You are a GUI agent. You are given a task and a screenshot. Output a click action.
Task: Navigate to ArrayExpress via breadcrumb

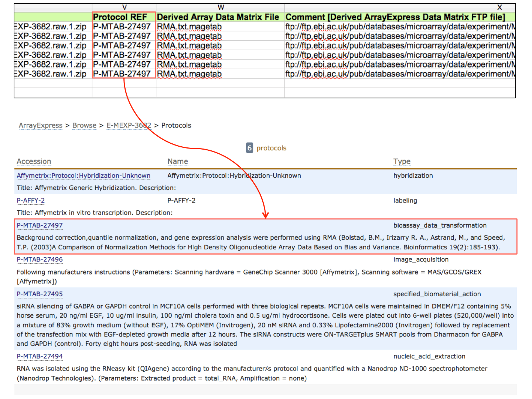coord(40,125)
